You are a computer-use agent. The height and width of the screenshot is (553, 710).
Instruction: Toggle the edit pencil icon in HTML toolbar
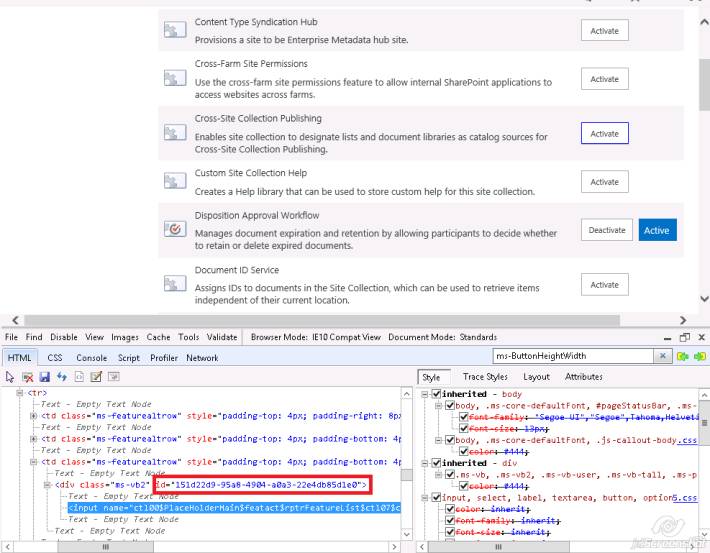tap(96, 377)
